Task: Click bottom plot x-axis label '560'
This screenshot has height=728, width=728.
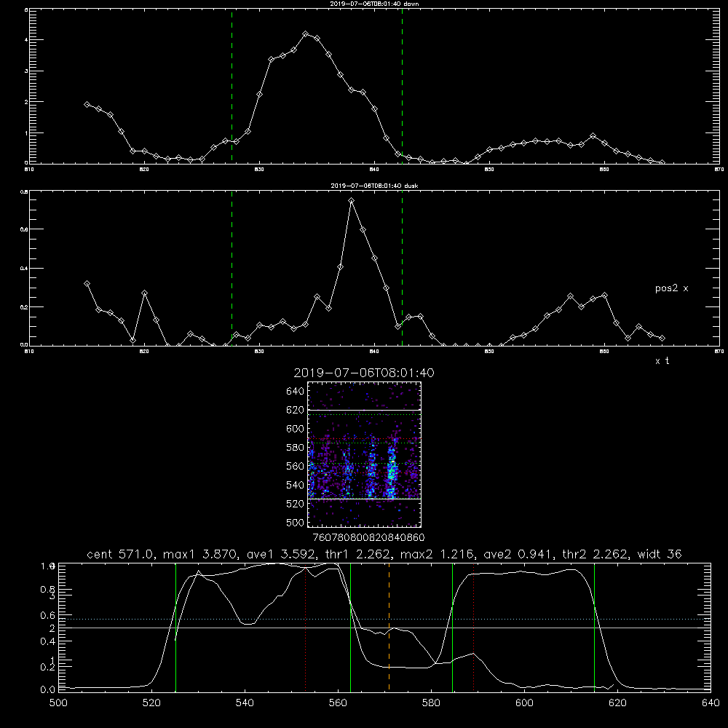Action: [338, 703]
